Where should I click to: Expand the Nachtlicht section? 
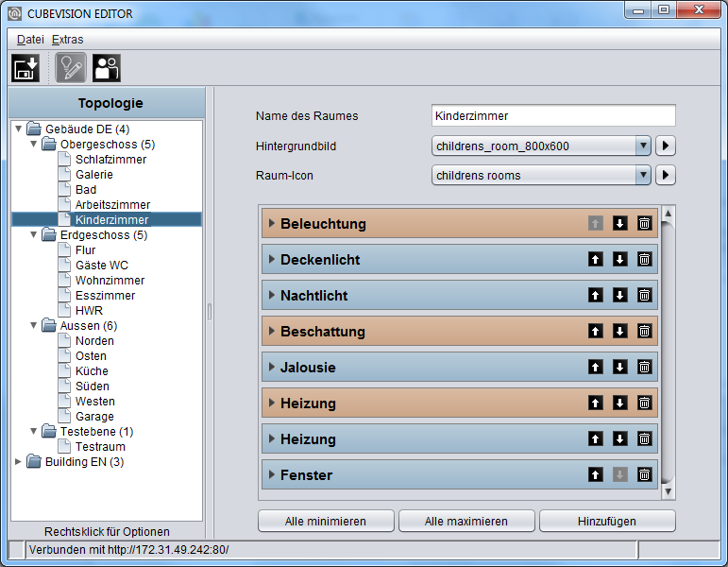pyautogui.click(x=272, y=295)
